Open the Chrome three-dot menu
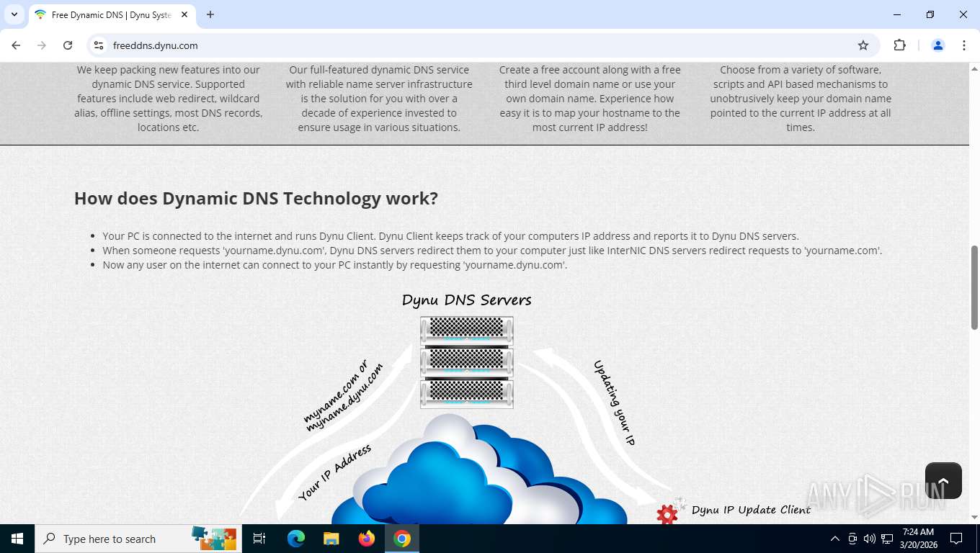The height and width of the screenshot is (553, 980). [964, 45]
